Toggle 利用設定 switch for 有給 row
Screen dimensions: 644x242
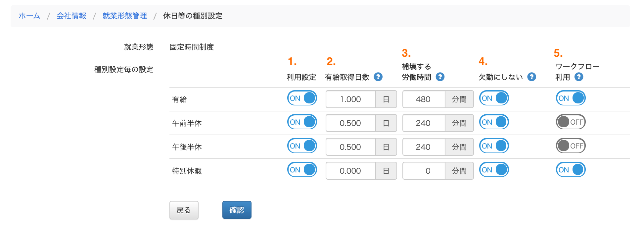coord(302,98)
